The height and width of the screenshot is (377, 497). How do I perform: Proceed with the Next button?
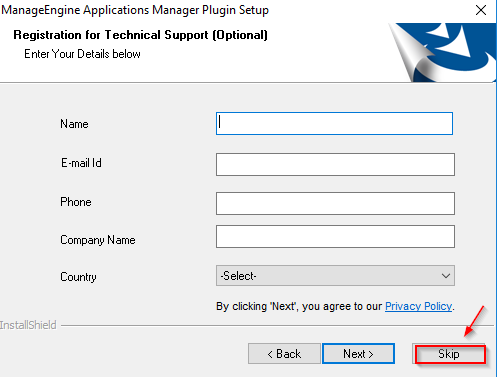click(358, 354)
